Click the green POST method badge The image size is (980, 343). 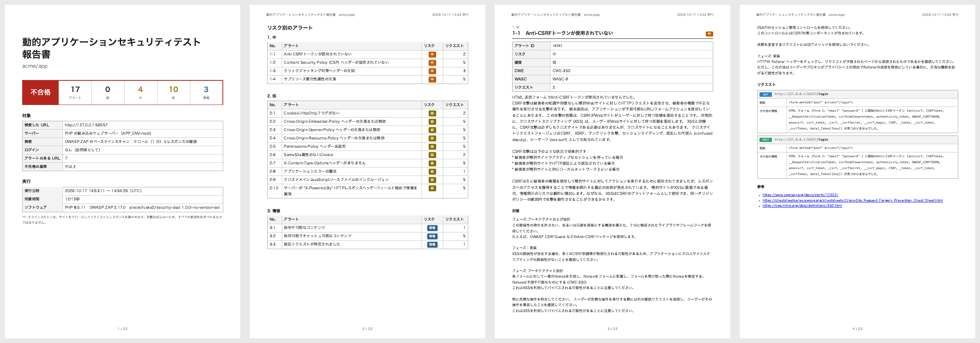[765, 140]
